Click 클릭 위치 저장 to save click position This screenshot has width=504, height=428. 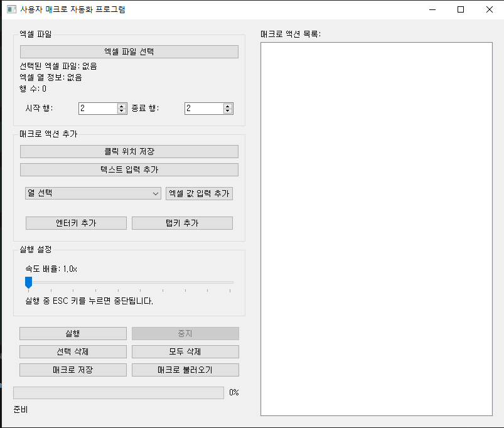click(x=129, y=151)
